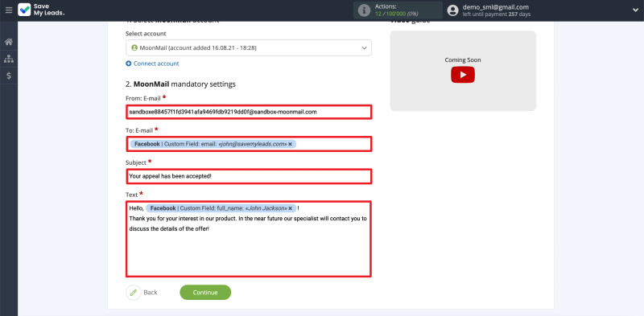Click the Back button

(142, 292)
